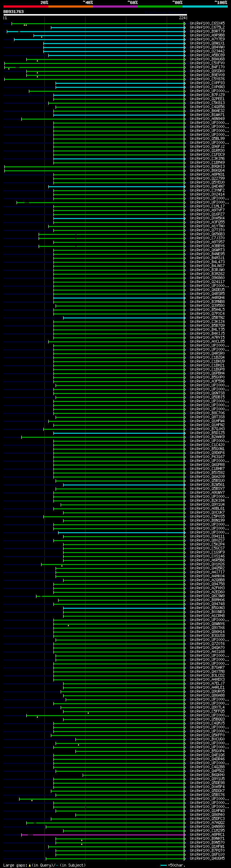Open hit UniRef100_C6T5L2
The image size is (231, 868).
coord(207,27)
